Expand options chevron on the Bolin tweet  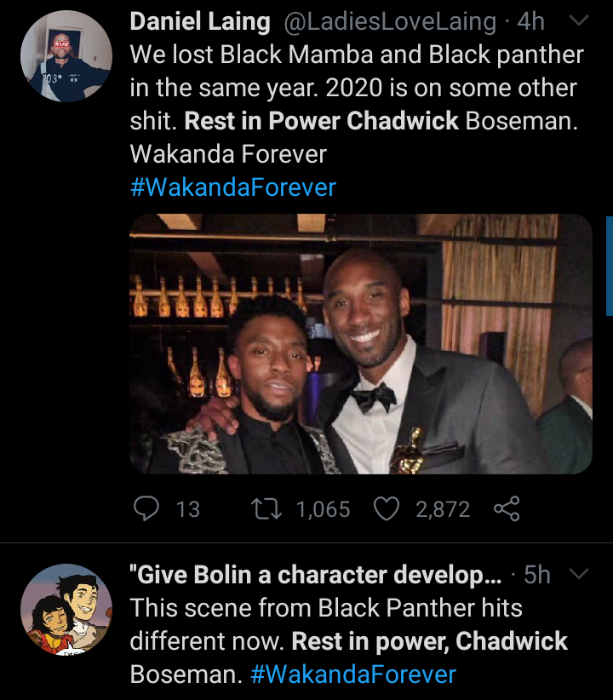(x=577, y=574)
